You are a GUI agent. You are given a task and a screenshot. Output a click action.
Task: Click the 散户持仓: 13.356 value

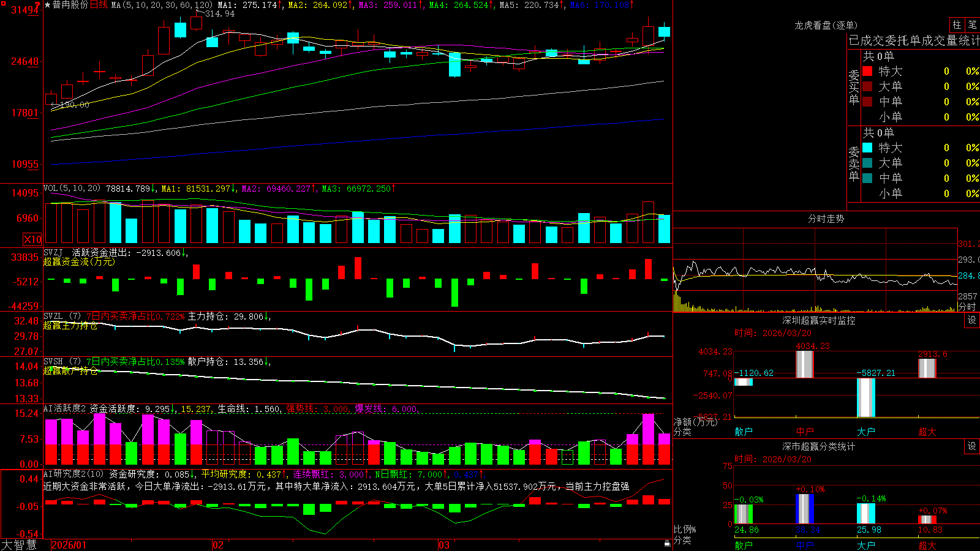click(225, 362)
